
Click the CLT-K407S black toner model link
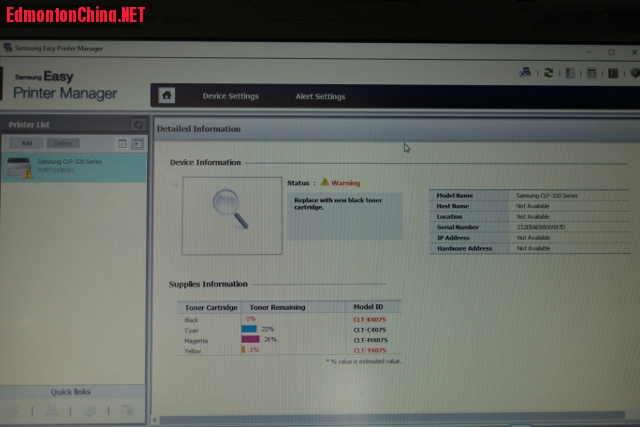(369, 319)
